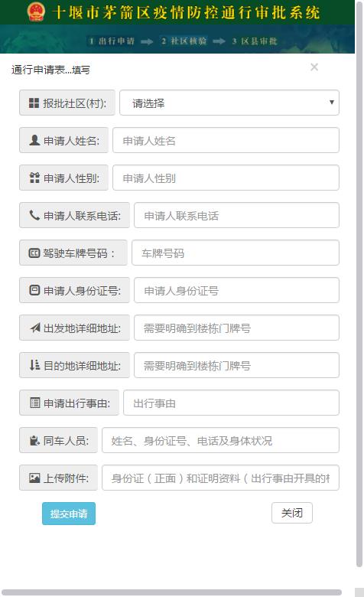Click the 出行事由 text field

tap(231, 403)
